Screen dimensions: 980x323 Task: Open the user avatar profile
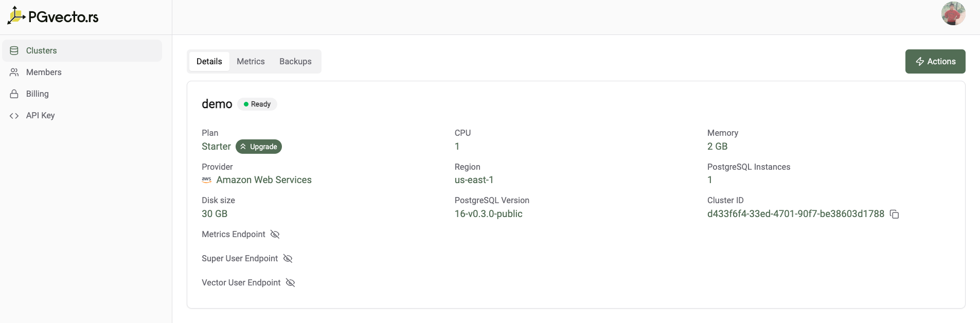point(953,13)
